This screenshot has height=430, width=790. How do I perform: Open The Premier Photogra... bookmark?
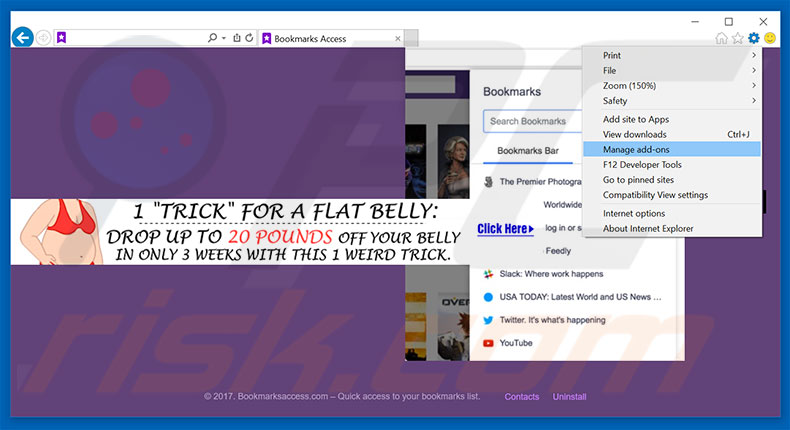(x=540, y=181)
